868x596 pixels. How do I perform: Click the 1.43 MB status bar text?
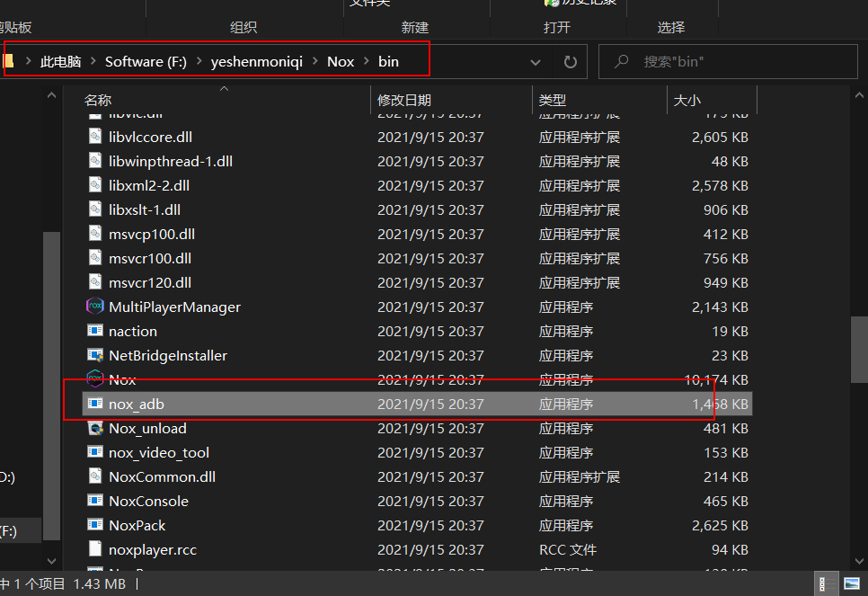(100, 583)
